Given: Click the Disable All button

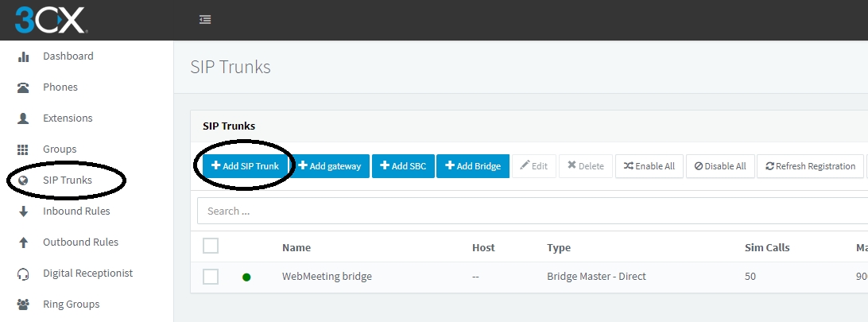Looking at the screenshot, I should [720, 166].
